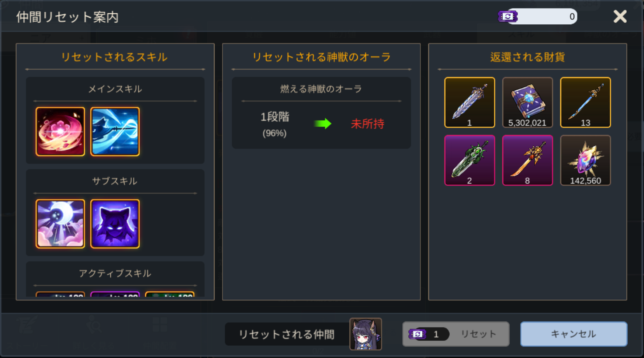Close the 仲間リセット案内 dialog with X

(x=620, y=17)
